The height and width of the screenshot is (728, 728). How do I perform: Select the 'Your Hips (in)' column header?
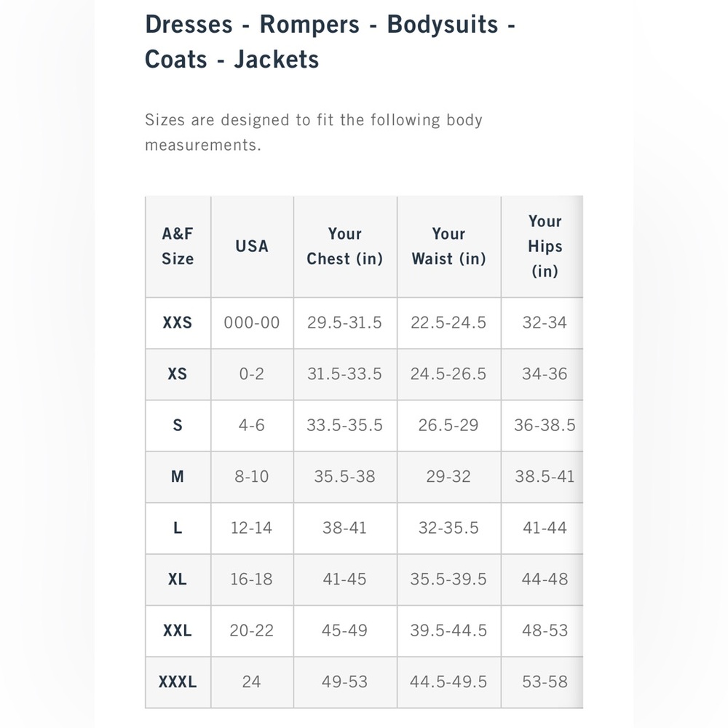click(545, 246)
